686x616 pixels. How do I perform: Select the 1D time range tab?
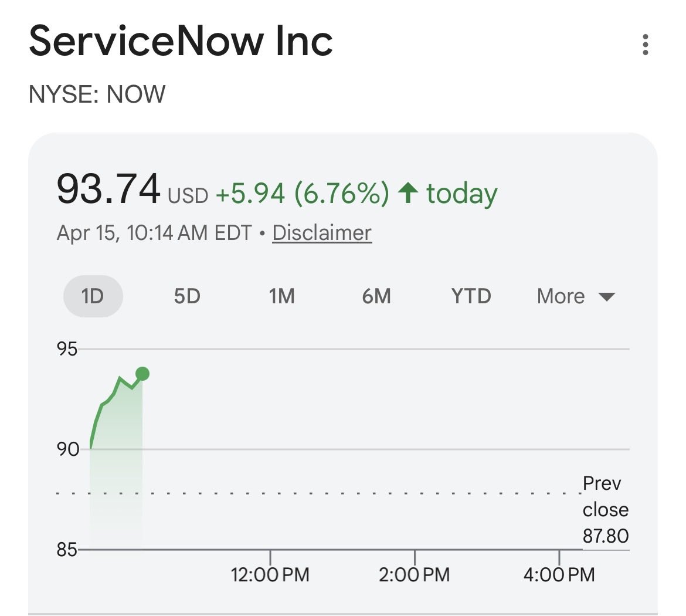coord(93,296)
